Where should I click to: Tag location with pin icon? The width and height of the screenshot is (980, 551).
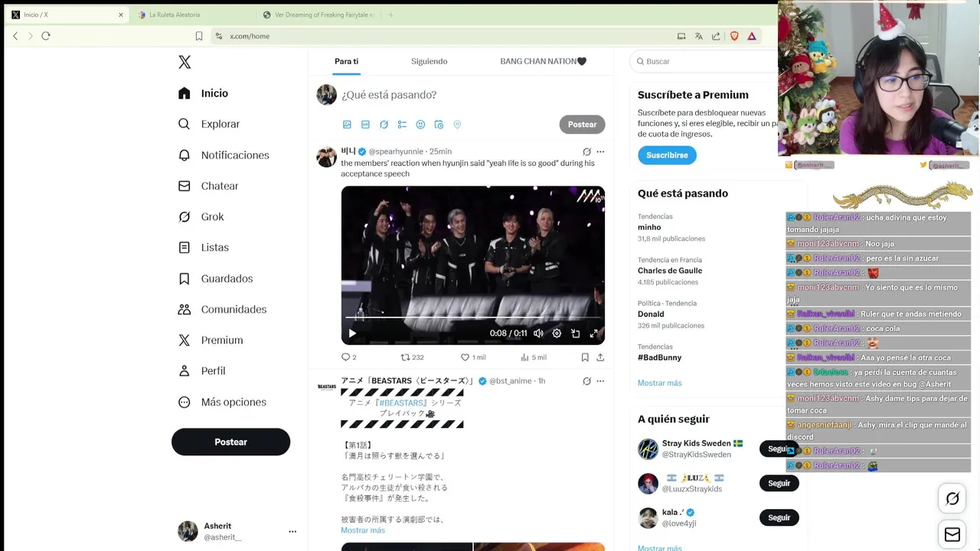pos(457,125)
